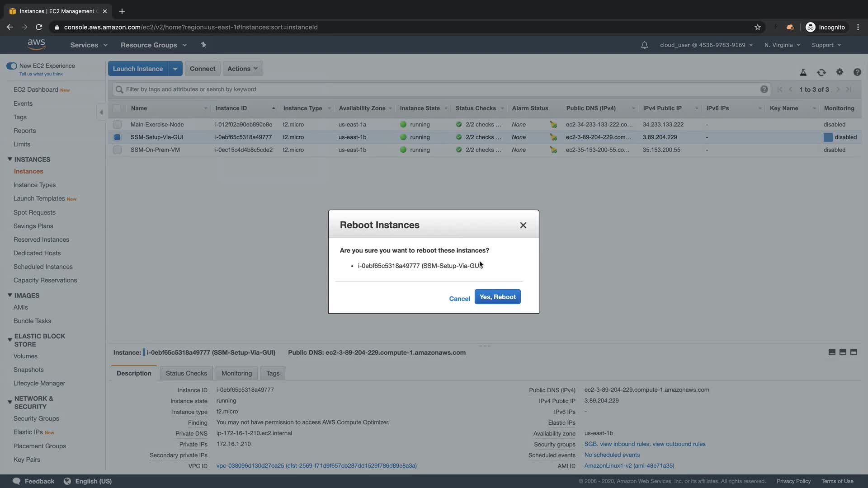Click the flask experiments icon

[803, 72]
